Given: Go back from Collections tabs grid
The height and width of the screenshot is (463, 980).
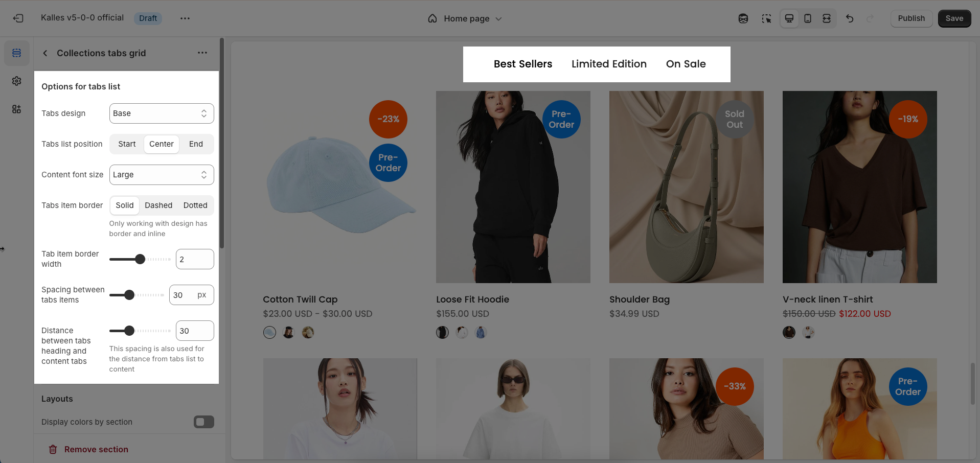Looking at the screenshot, I should tap(45, 53).
